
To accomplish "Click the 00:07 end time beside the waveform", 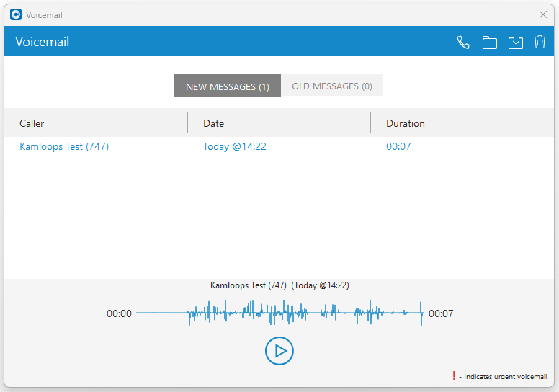I will (x=441, y=313).
